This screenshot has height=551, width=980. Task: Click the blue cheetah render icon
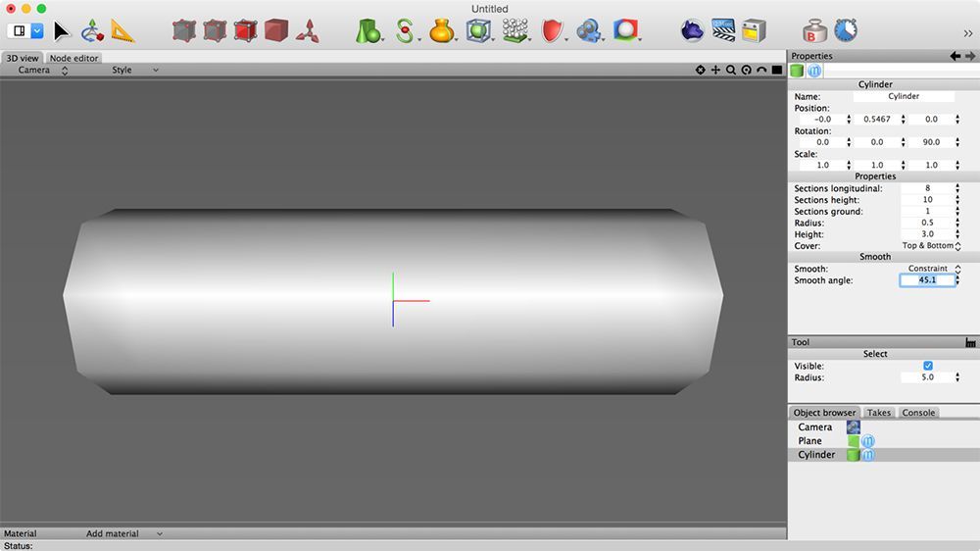click(x=693, y=30)
